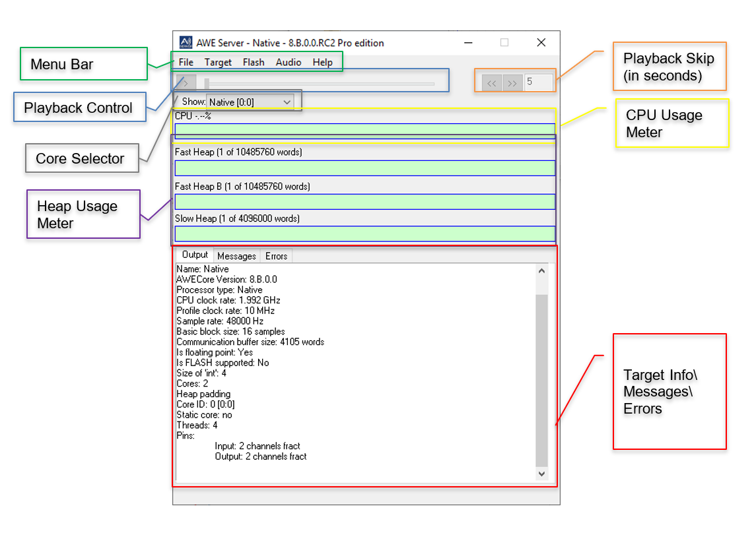Select the Output tab
Screen dimensions: 756x533
click(x=194, y=255)
